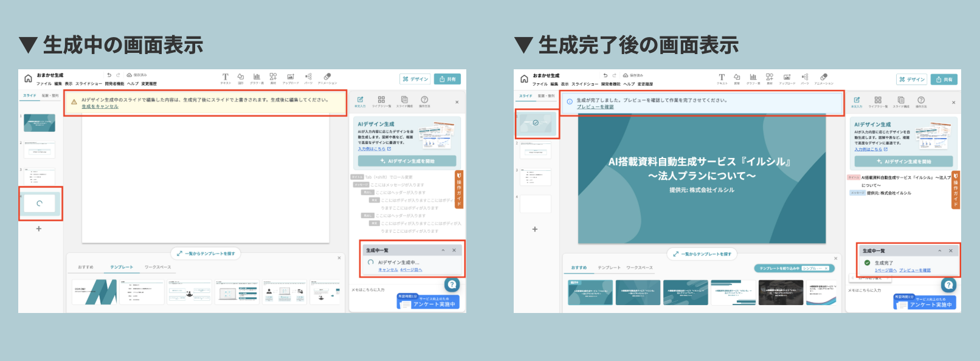This screenshot has width=980, height=361.
Task: Select dark template thumbnail in right screen
Action: point(781,292)
